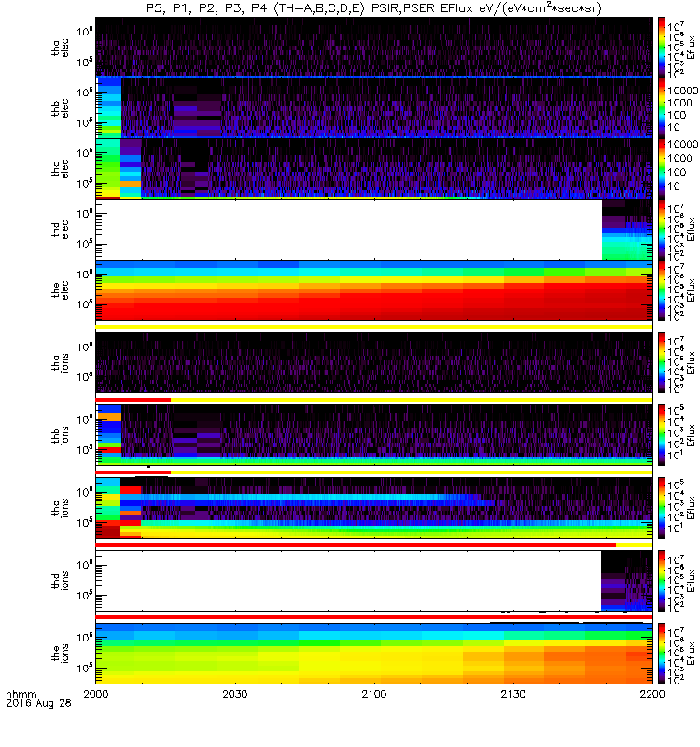This screenshot has width=700, height=747.
Task: Click the yellow bar below the elec panel
Action: click(374, 327)
